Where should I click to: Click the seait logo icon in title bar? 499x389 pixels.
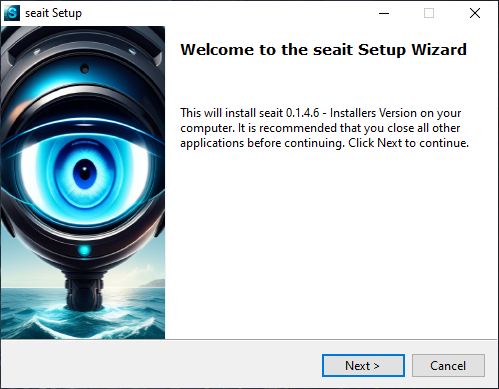12,13
